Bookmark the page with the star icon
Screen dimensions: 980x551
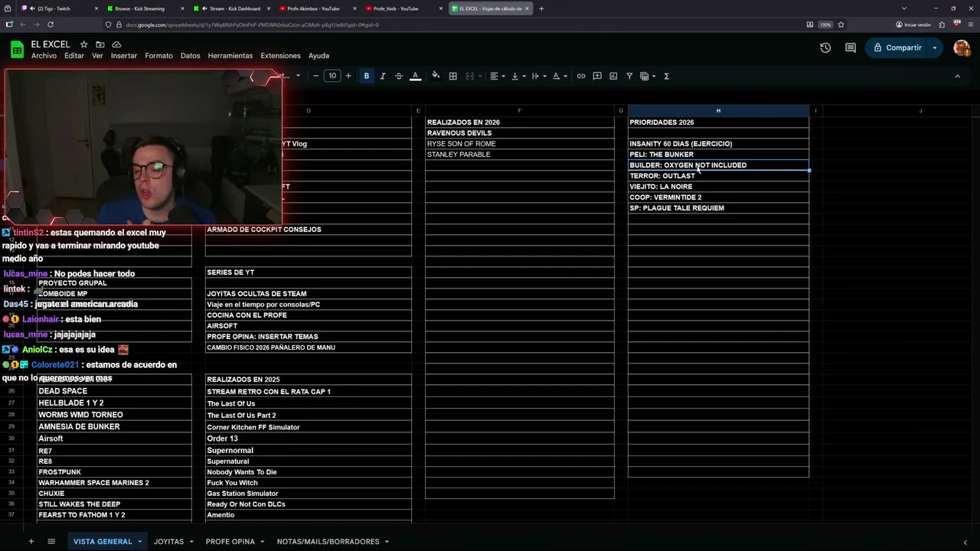coord(841,24)
